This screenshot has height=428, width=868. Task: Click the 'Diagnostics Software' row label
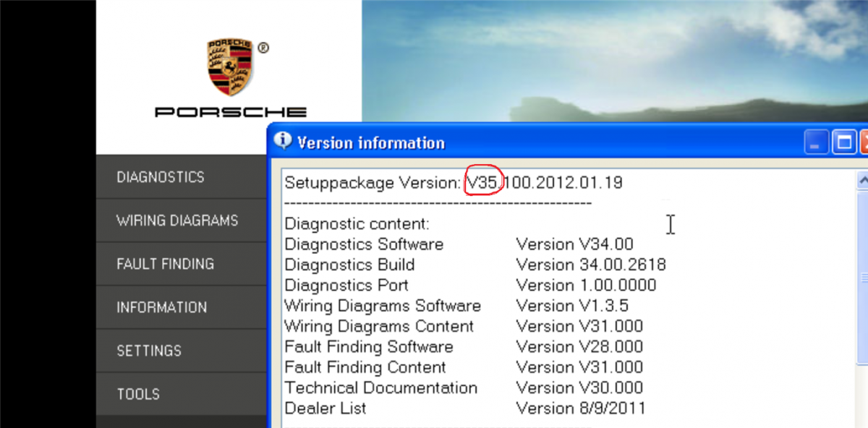tap(364, 244)
